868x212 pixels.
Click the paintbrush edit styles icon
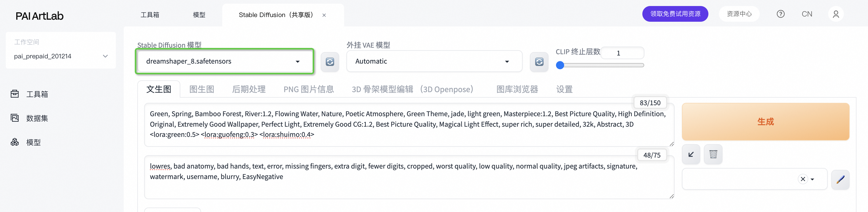[x=840, y=179]
